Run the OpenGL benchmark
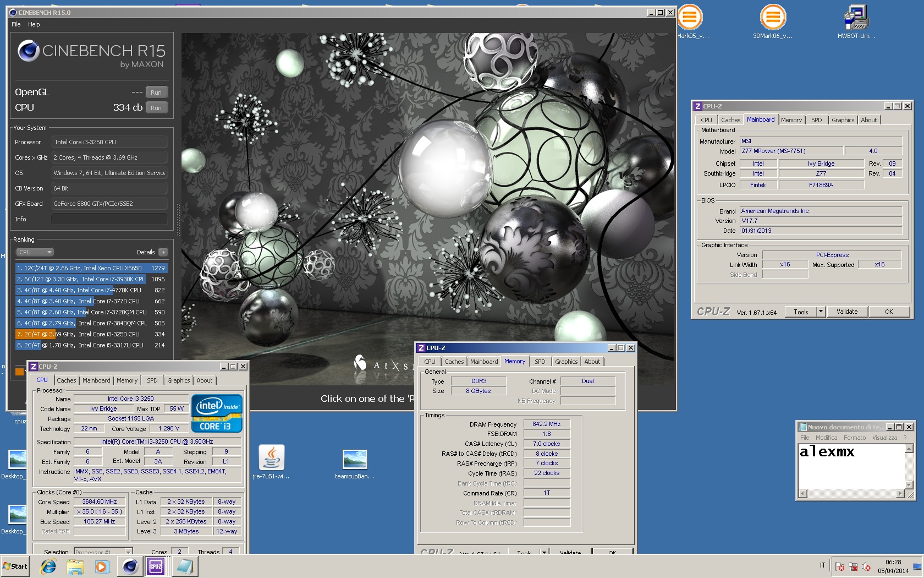This screenshot has height=578, width=924. click(x=156, y=92)
